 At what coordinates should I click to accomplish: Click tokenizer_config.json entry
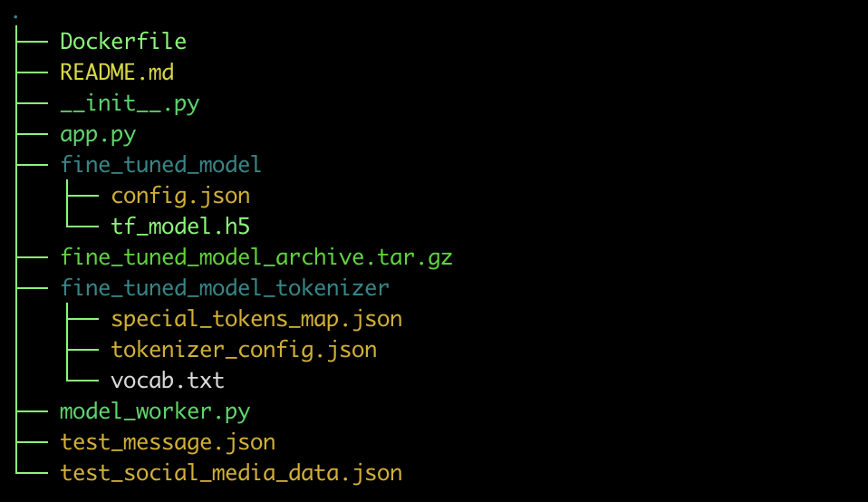[244, 351]
